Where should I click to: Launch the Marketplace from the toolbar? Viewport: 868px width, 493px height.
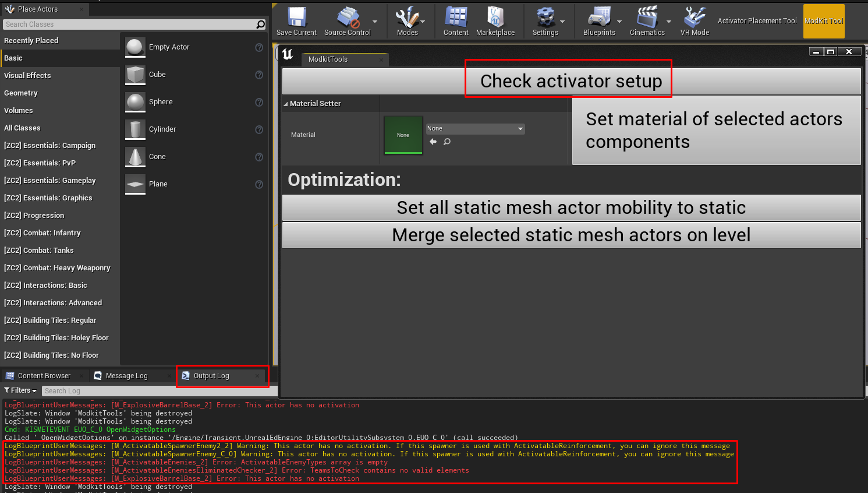[495, 17]
